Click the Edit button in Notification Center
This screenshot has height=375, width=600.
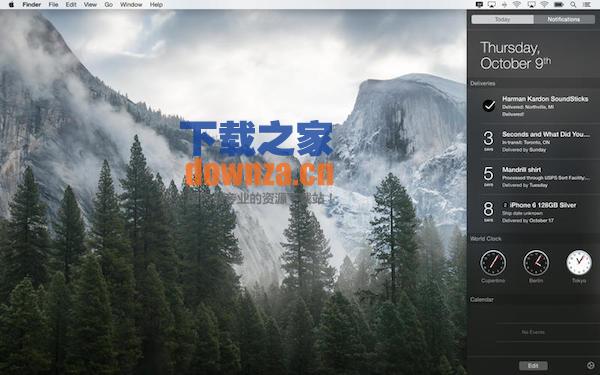click(533, 366)
